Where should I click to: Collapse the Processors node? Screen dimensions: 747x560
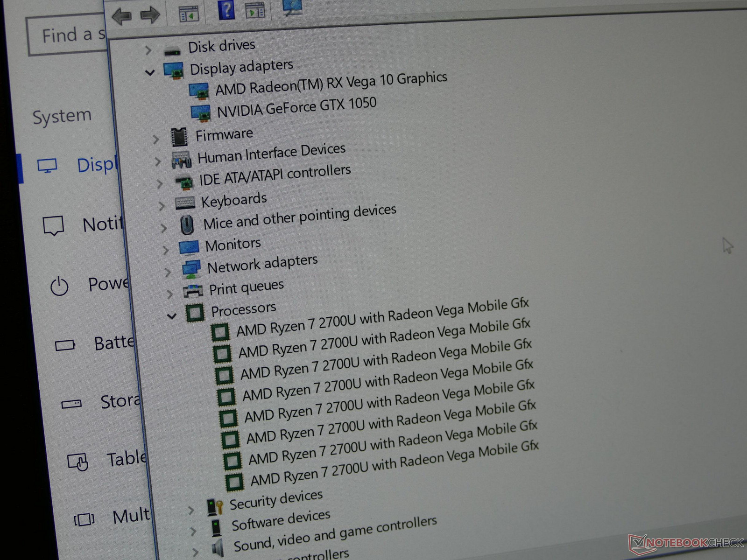pyautogui.click(x=172, y=316)
